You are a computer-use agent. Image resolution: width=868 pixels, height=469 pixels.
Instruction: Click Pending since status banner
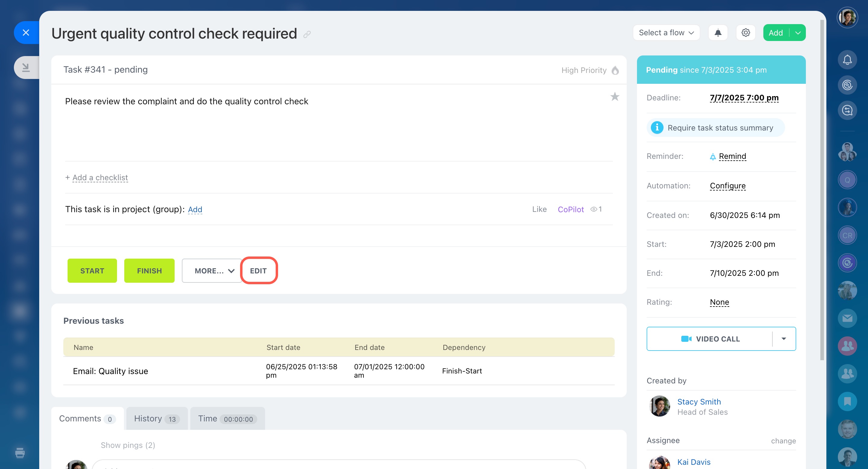coord(721,70)
